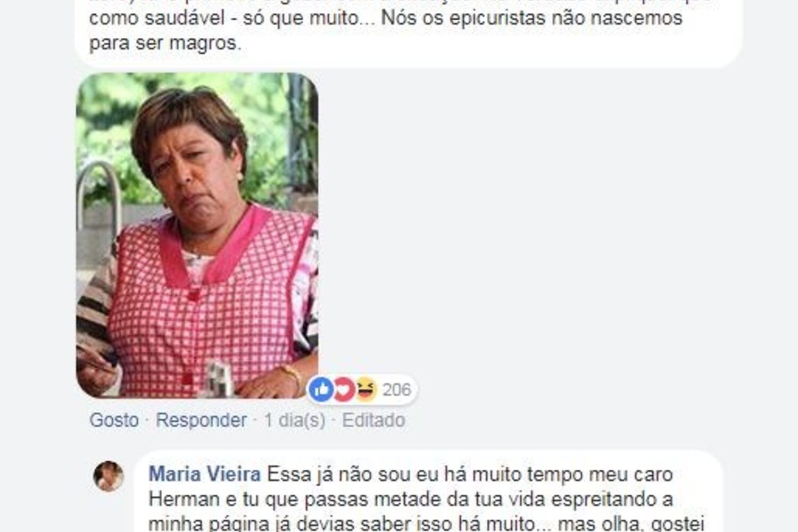View edit history via Editado
This screenshot has width=798, height=532.
pyautogui.click(x=373, y=420)
